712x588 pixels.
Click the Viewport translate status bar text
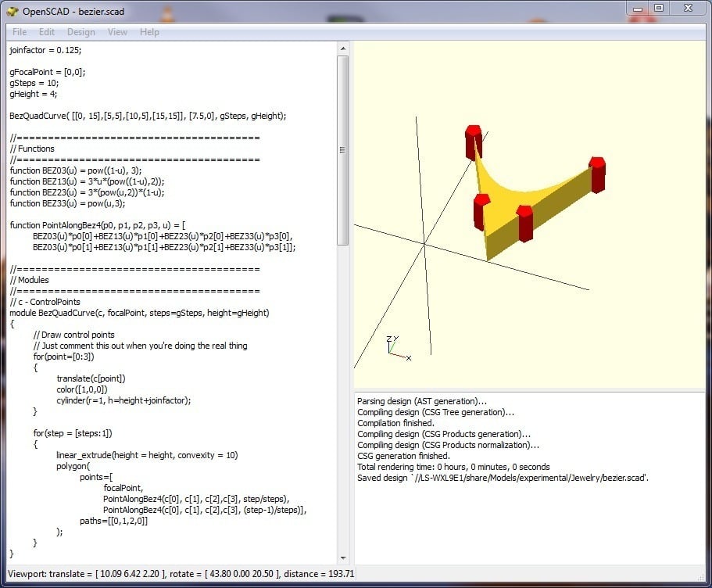click(x=86, y=574)
